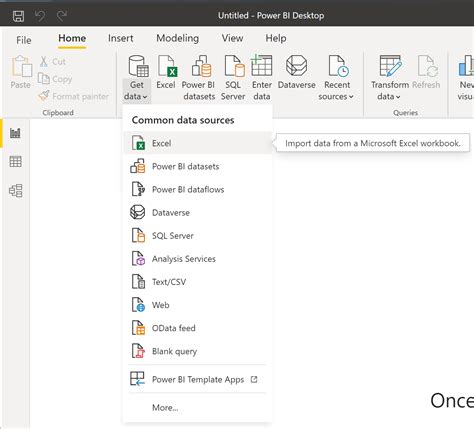The image size is (474, 429).
Task: Click the Dataverse ribbon button
Action: 296,73
